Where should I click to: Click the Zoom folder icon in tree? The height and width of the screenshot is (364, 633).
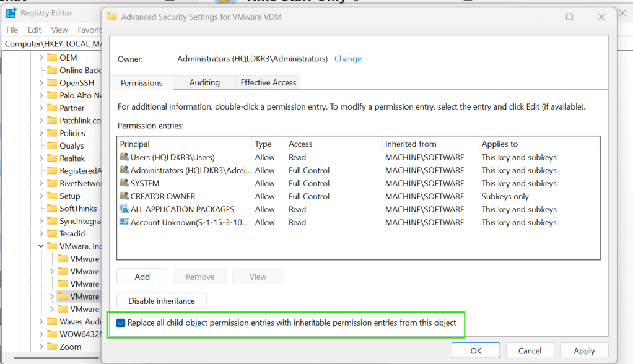[x=52, y=347]
